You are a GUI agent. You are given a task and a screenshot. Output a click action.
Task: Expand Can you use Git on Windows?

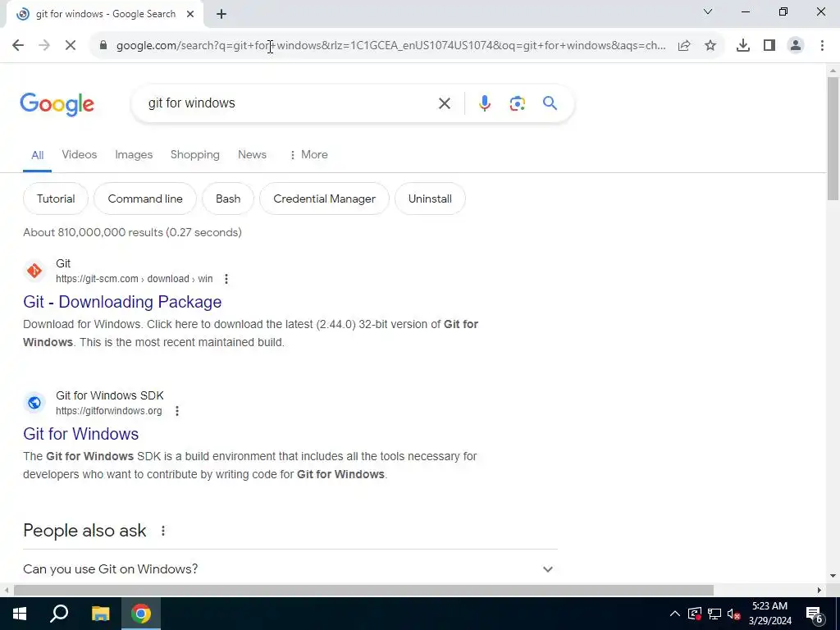[x=290, y=569]
